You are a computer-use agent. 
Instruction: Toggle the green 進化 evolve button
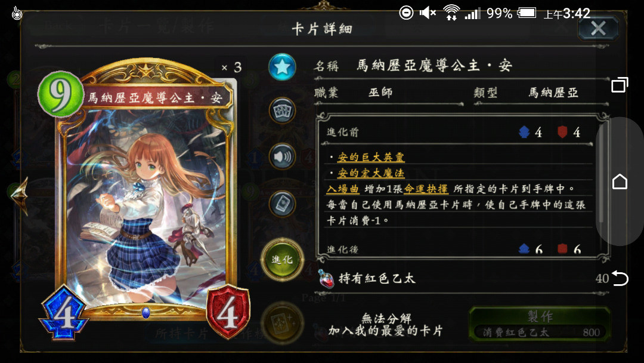click(x=282, y=259)
